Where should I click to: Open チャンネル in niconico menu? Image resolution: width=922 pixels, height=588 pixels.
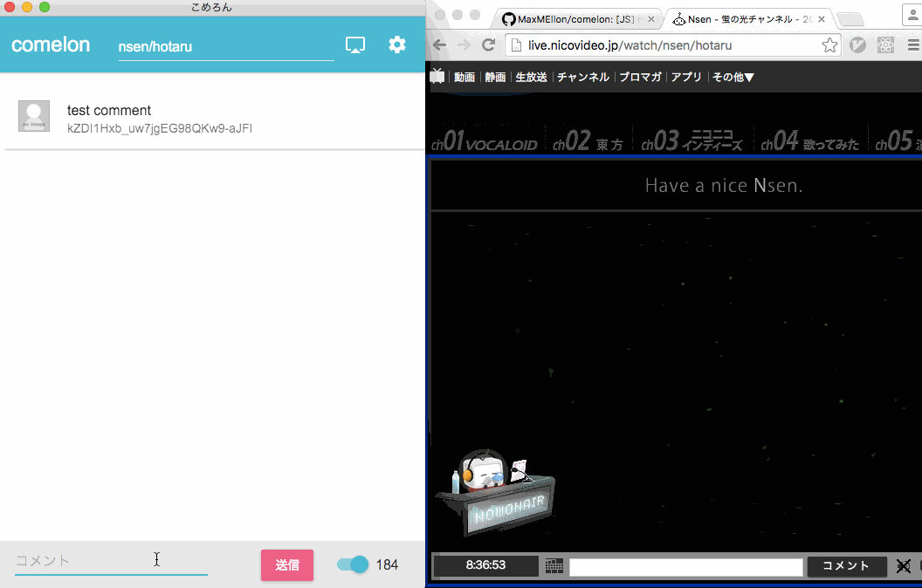pyautogui.click(x=582, y=77)
